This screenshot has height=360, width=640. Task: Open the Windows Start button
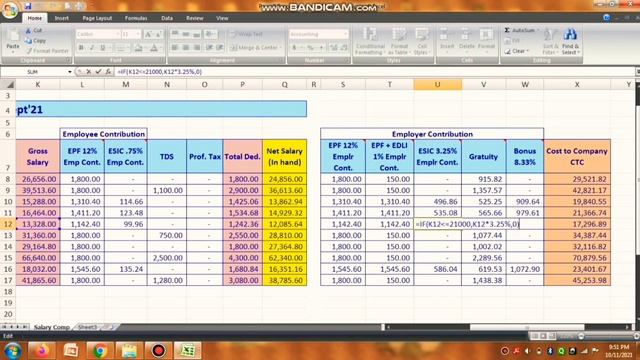coord(12,351)
